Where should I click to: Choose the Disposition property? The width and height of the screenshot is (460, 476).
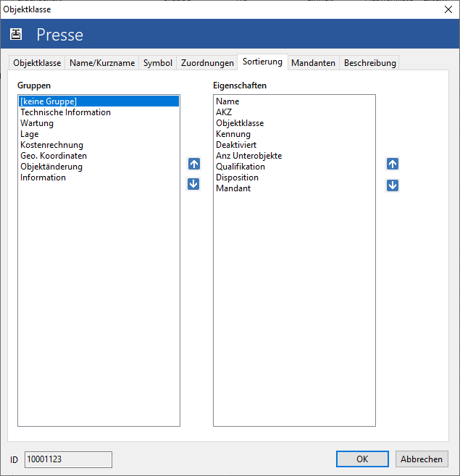pyautogui.click(x=294, y=178)
